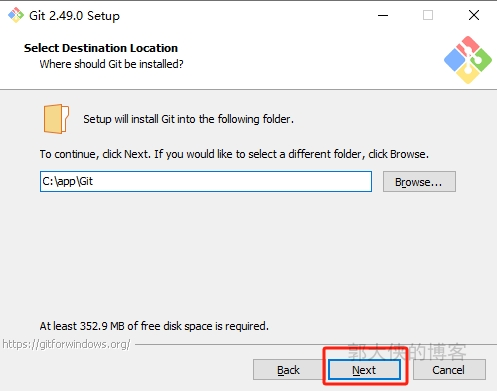497x391 pixels.
Task: Go Back to the previous setup page
Action: (288, 370)
